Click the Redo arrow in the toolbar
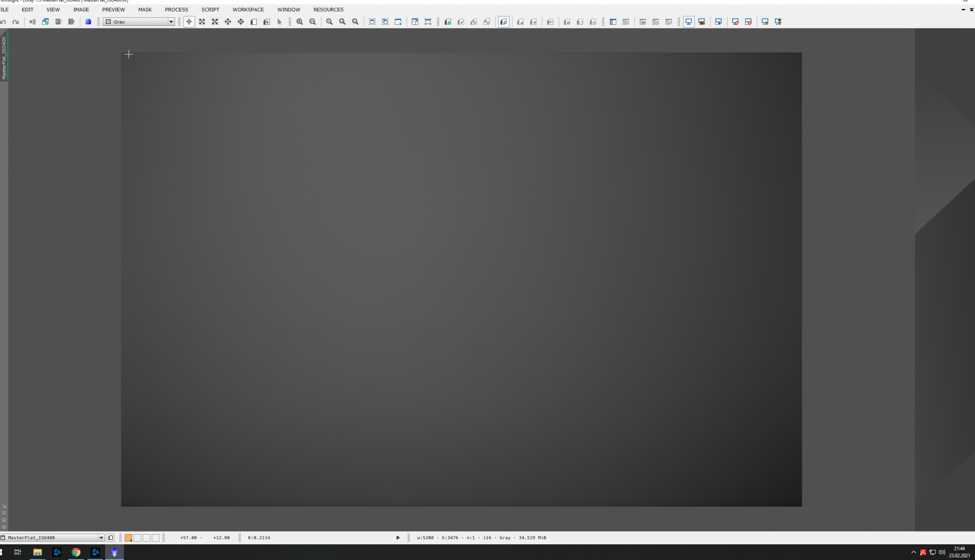975x560 pixels. [x=16, y=22]
